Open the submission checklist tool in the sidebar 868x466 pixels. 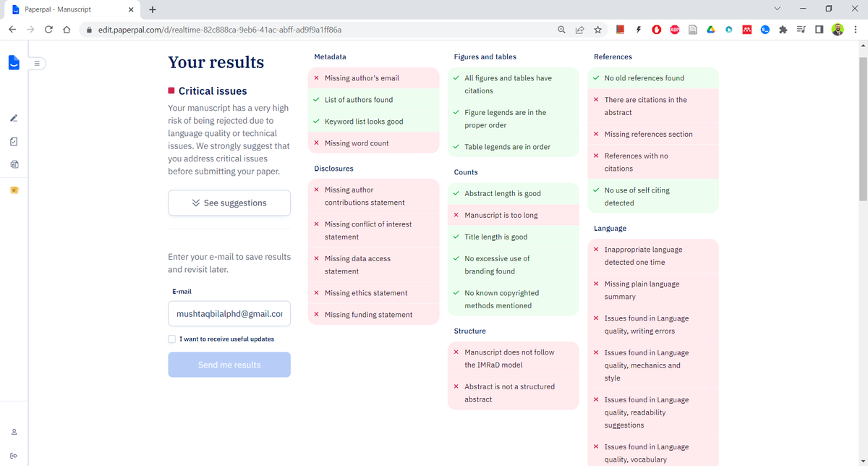[13, 141]
